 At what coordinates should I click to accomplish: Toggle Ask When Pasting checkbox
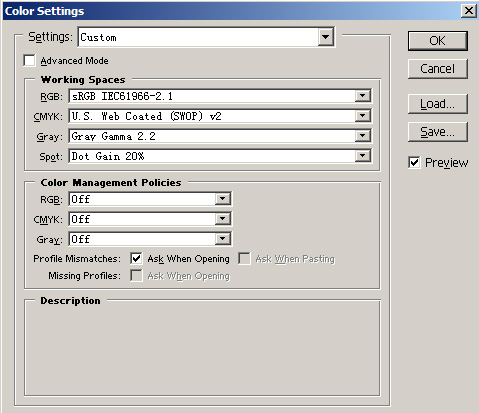pyautogui.click(x=244, y=259)
